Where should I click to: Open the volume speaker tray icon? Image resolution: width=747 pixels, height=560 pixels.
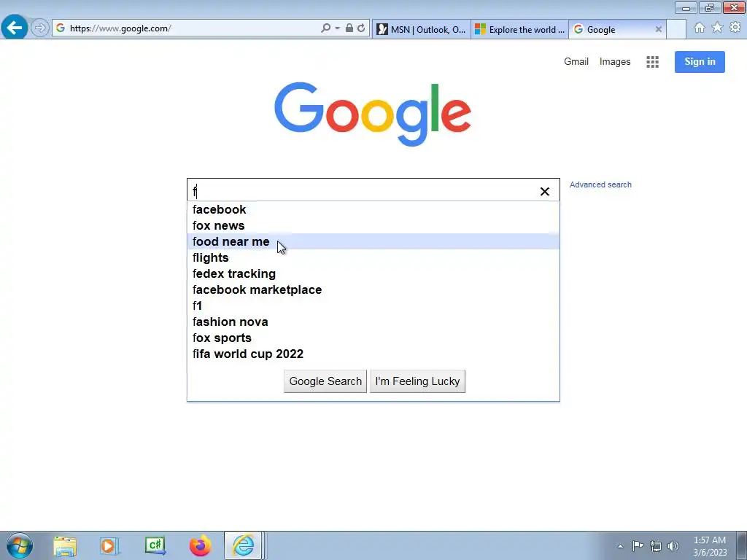(673, 546)
